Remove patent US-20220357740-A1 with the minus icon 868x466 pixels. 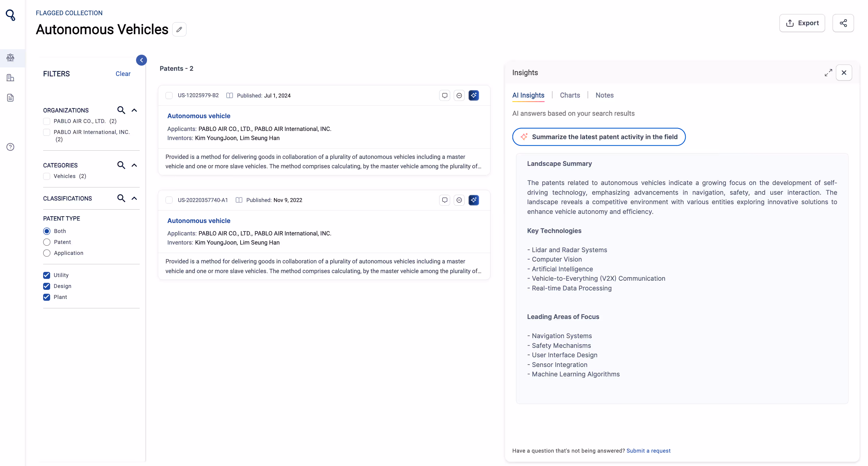459,200
